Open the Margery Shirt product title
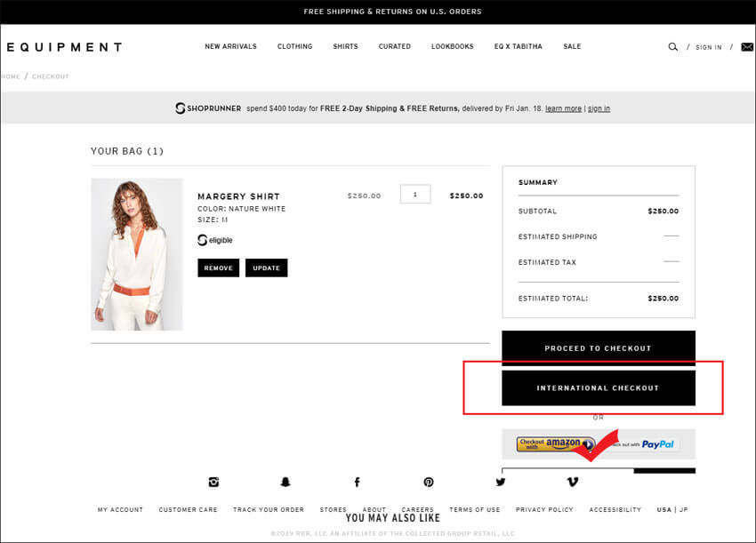 (238, 196)
